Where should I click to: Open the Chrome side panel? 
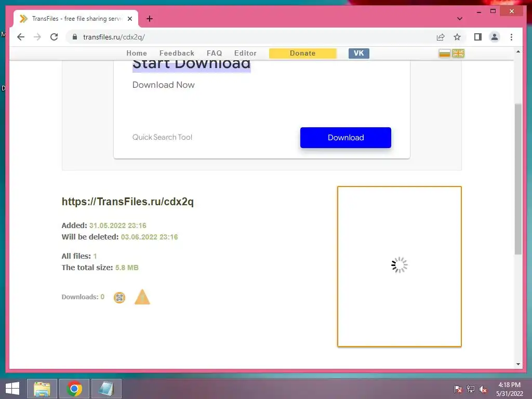[x=478, y=37]
